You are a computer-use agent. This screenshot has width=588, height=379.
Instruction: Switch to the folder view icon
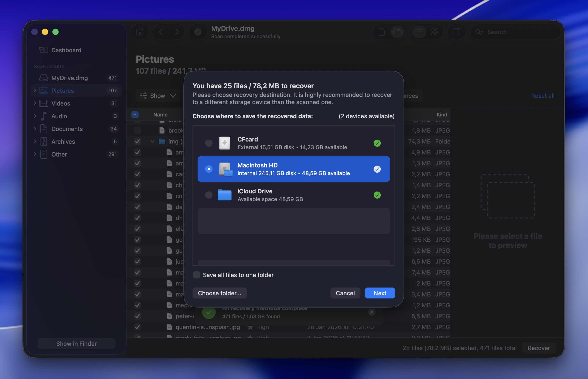click(x=397, y=32)
